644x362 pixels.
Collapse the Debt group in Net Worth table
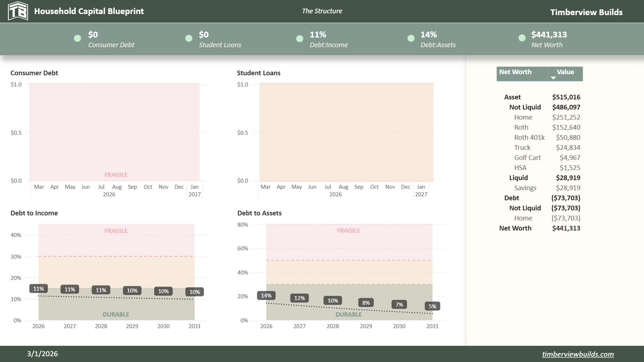(511, 198)
